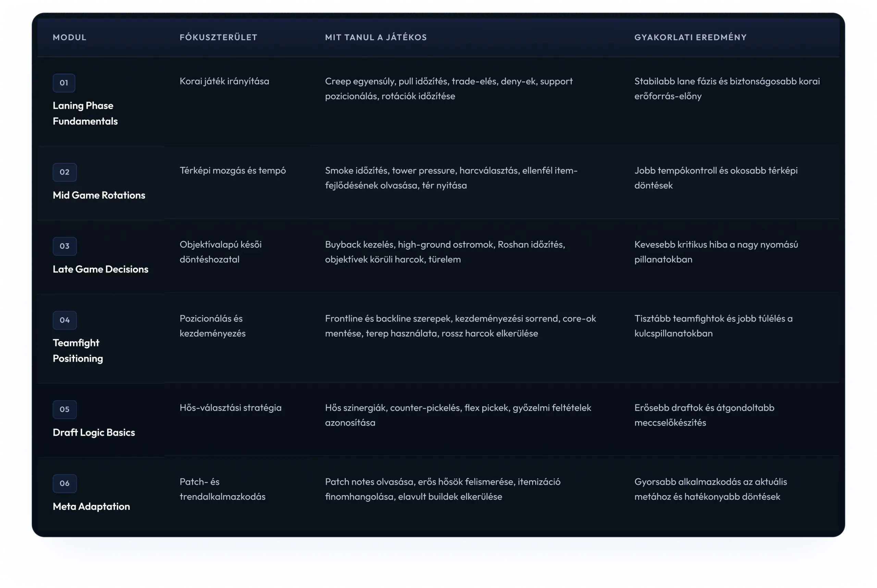Click the 01 module number badge

pyautogui.click(x=64, y=83)
